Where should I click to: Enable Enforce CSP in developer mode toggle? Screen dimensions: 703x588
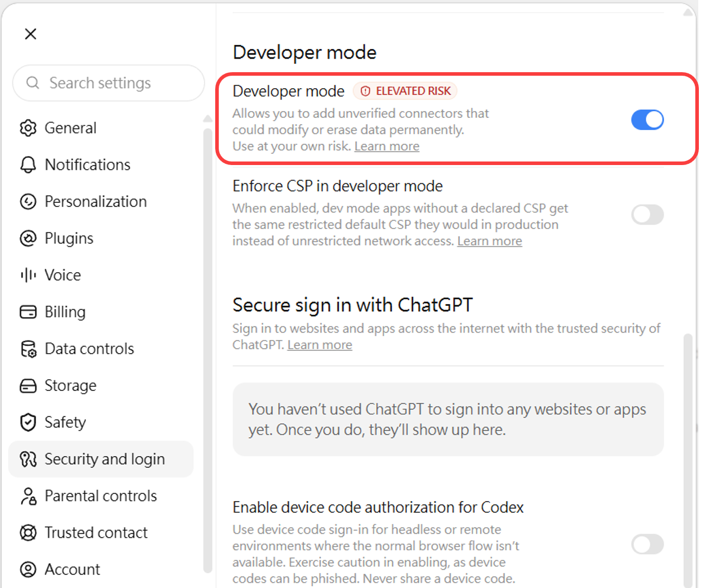point(647,214)
